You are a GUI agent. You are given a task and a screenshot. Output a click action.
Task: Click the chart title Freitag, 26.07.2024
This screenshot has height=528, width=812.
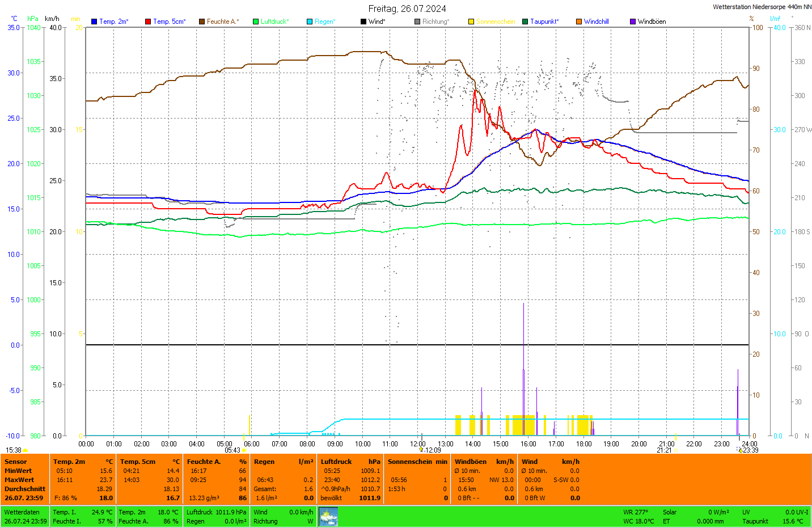(x=407, y=9)
